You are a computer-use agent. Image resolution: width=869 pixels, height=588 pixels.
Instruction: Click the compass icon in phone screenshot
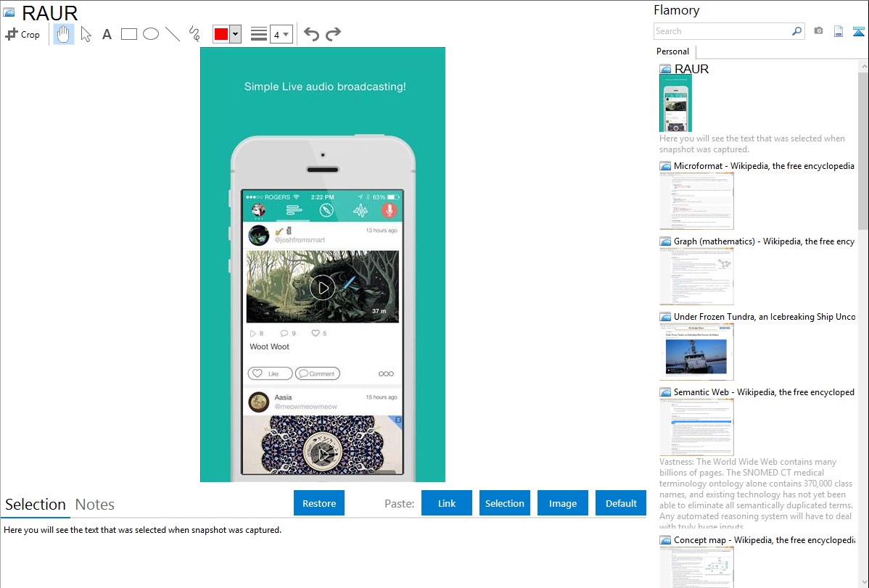pyautogui.click(x=326, y=210)
